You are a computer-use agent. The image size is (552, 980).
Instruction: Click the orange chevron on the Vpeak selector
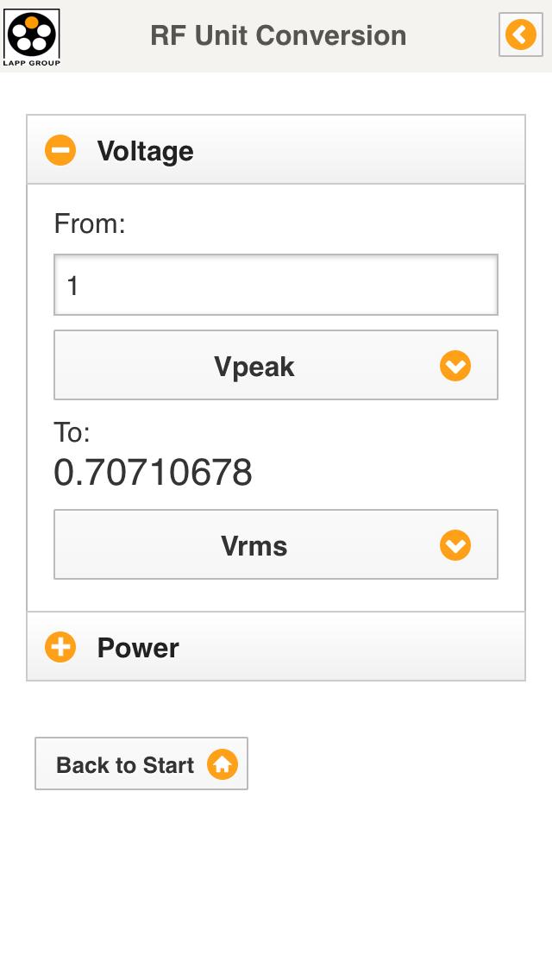pos(455,366)
